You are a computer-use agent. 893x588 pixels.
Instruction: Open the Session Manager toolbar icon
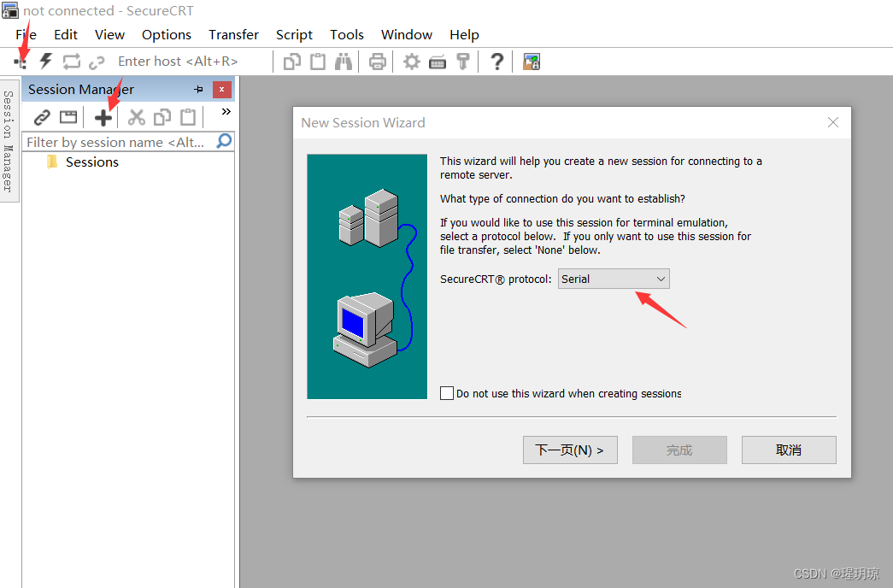point(21,62)
